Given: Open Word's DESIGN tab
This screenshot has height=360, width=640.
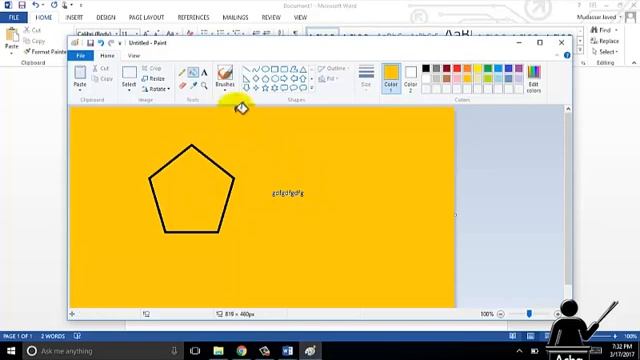Looking at the screenshot, I should coord(106,18).
